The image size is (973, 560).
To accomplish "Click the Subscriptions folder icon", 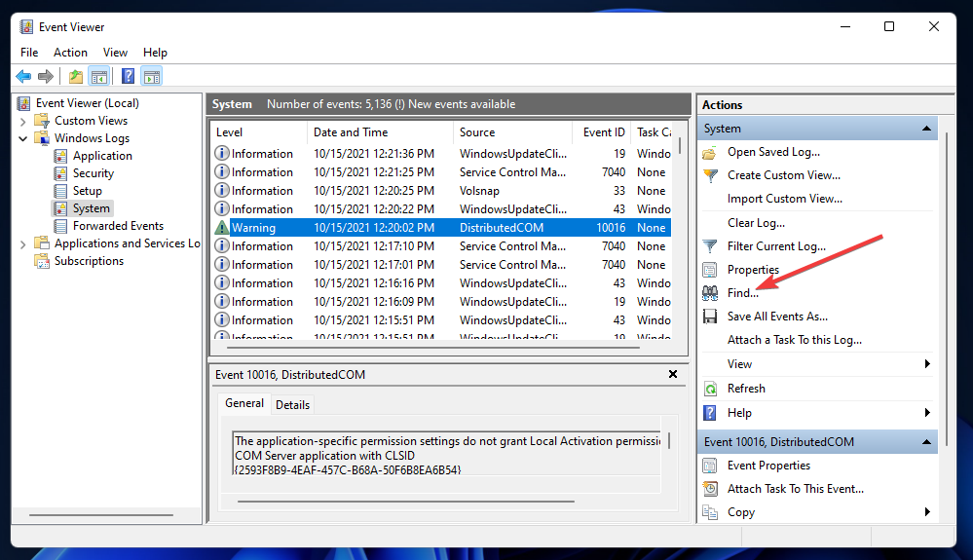I will (42, 261).
